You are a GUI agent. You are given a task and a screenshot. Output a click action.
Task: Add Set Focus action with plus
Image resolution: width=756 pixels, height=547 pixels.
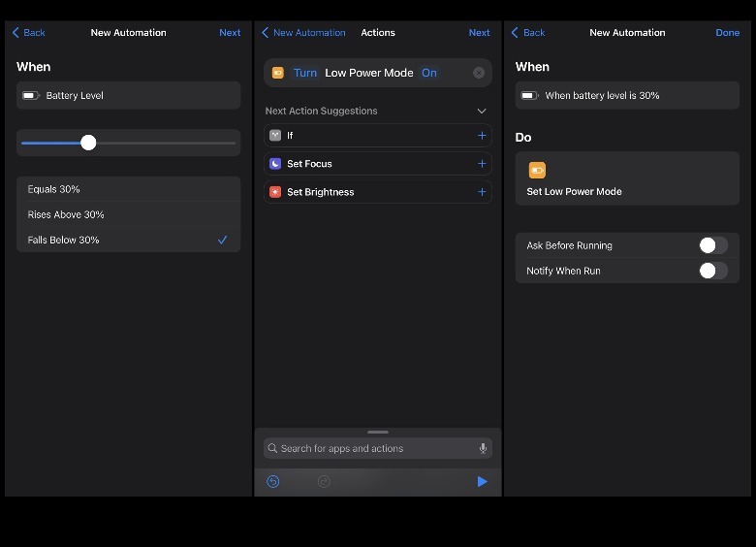[x=482, y=164]
